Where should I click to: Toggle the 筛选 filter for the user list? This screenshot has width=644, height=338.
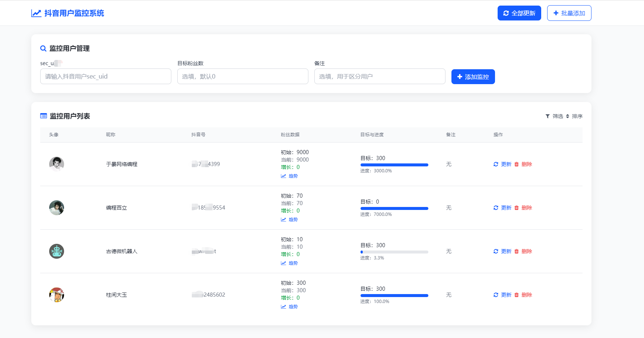point(556,116)
